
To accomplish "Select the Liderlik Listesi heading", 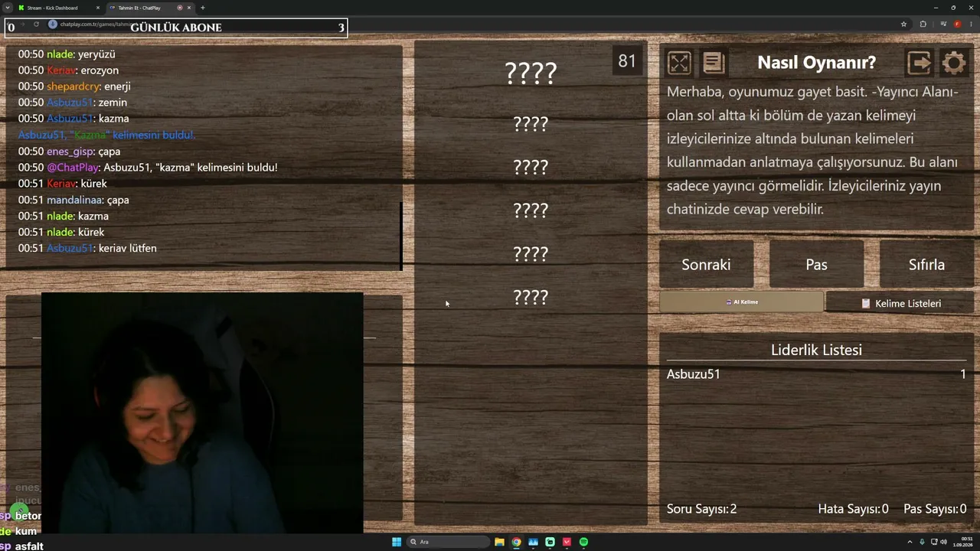I will (x=816, y=350).
